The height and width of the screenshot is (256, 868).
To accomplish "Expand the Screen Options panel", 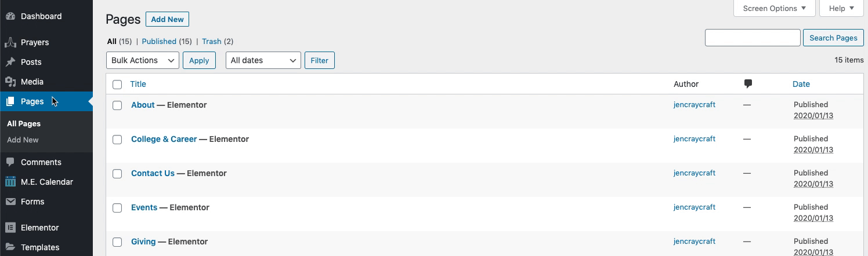I will [774, 8].
